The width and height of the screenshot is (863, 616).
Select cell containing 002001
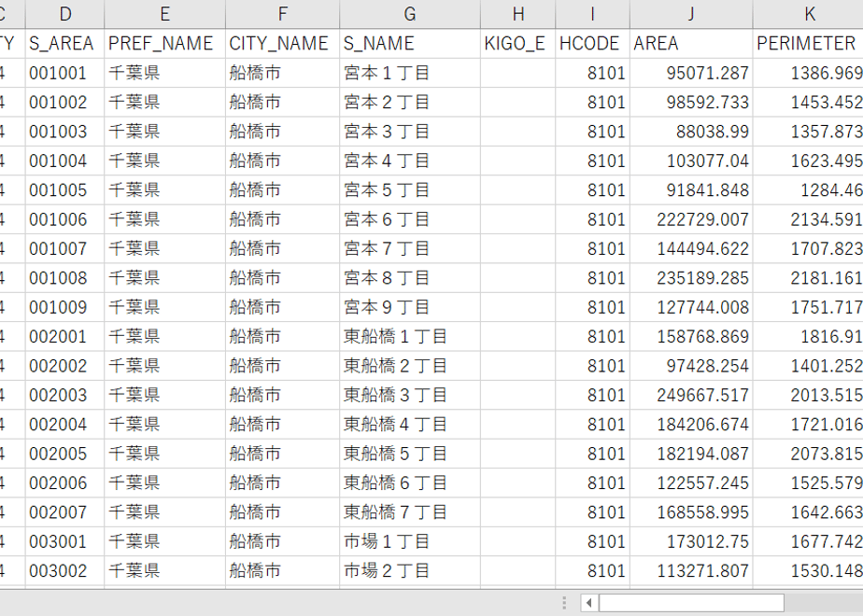[x=65, y=336]
